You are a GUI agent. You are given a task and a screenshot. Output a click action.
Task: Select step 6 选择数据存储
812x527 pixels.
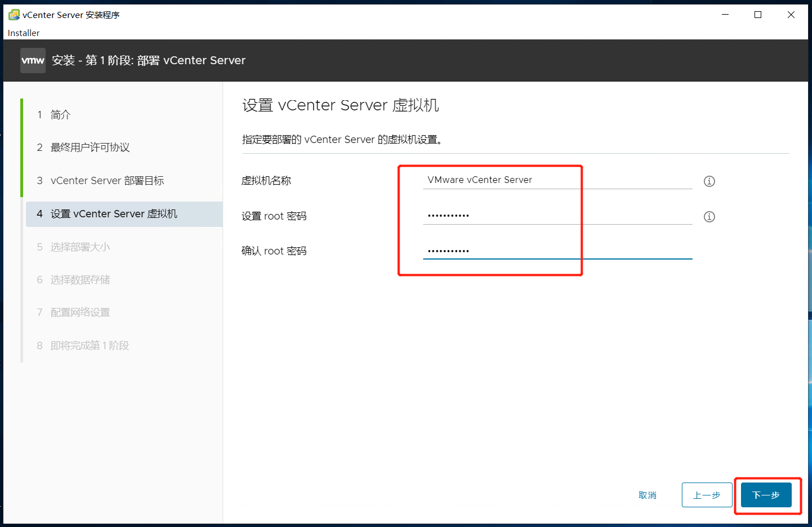[79, 279]
